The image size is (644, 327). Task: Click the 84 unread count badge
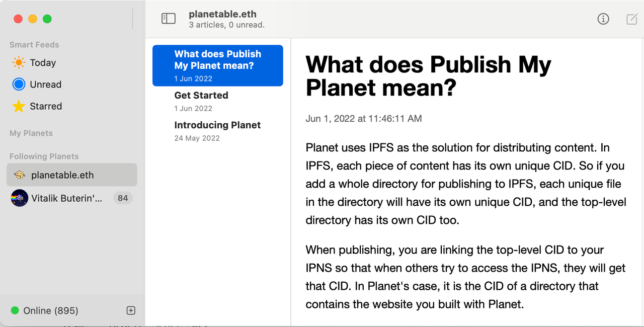pyautogui.click(x=123, y=198)
